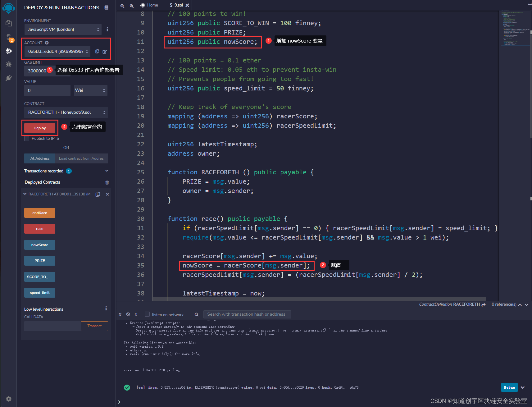Image resolution: width=532 pixels, height=407 pixels.
Task: Switch to the Home tab
Action: [x=149, y=5]
